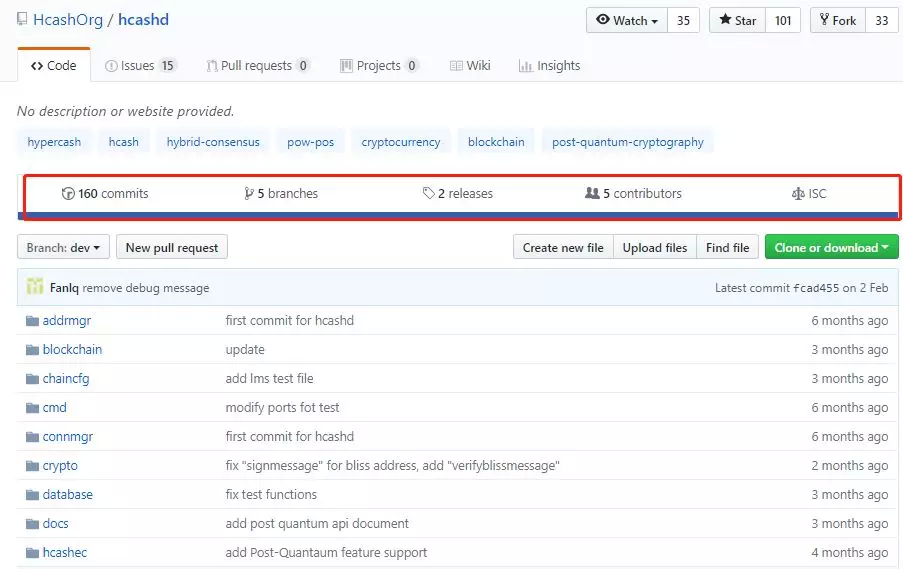Click the repository book icon beside HcashOrg

pyautogui.click(x=22, y=20)
